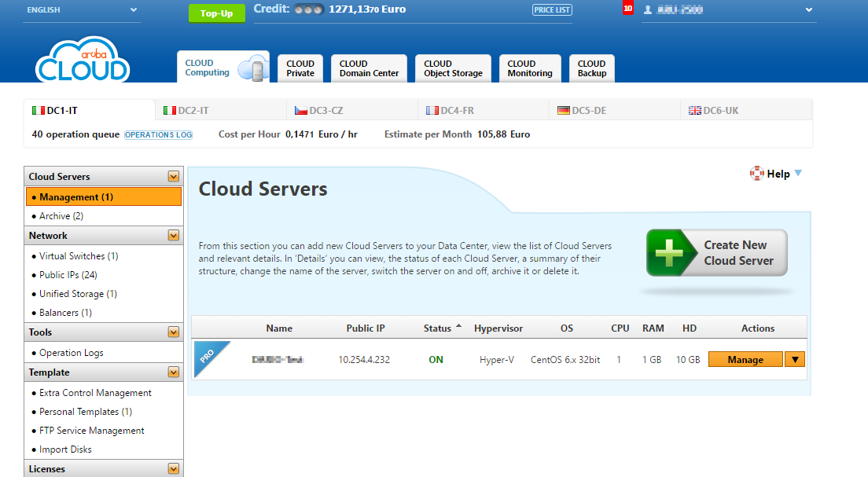Click the UK flag on DC6-UK
Viewport: 868px width, 477px height.
pyautogui.click(x=695, y=111)
